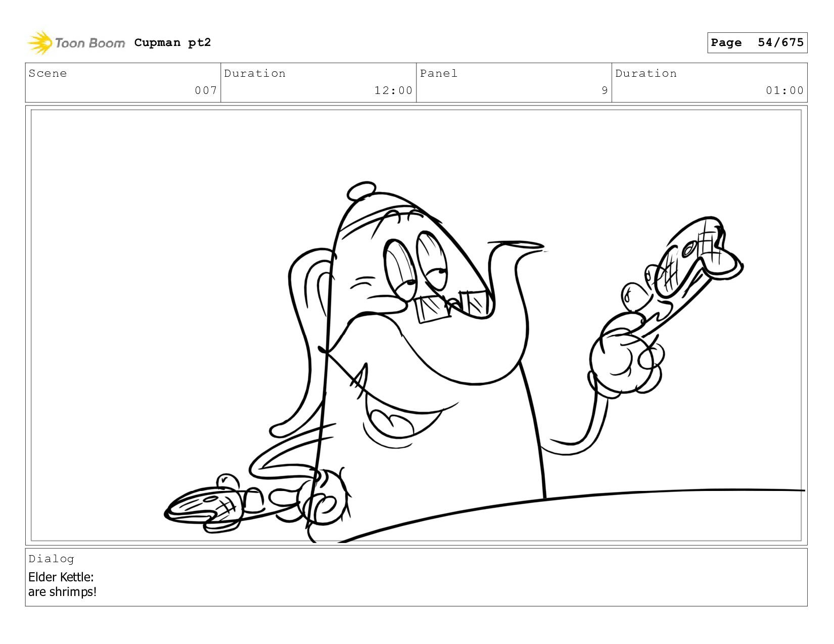
Task: Click the "Toon Boom" wordmark text
Action: (90, 43)
